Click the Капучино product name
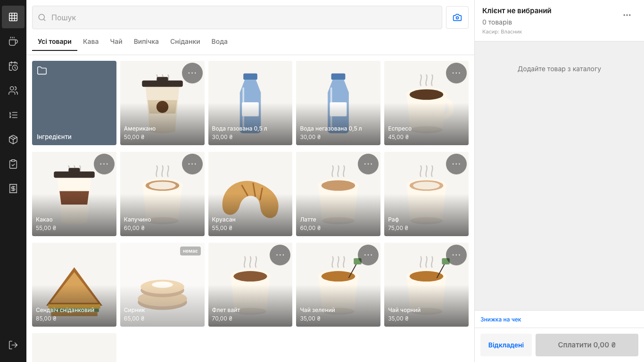The image size is (644, 362). tap(138, 220)
